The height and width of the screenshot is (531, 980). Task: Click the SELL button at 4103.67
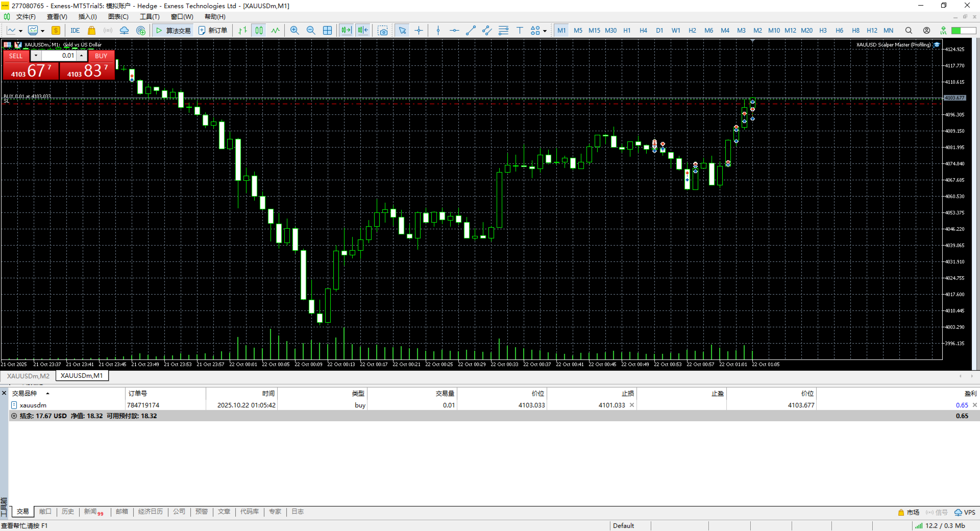pyautogui.click(x=31, y=70)
